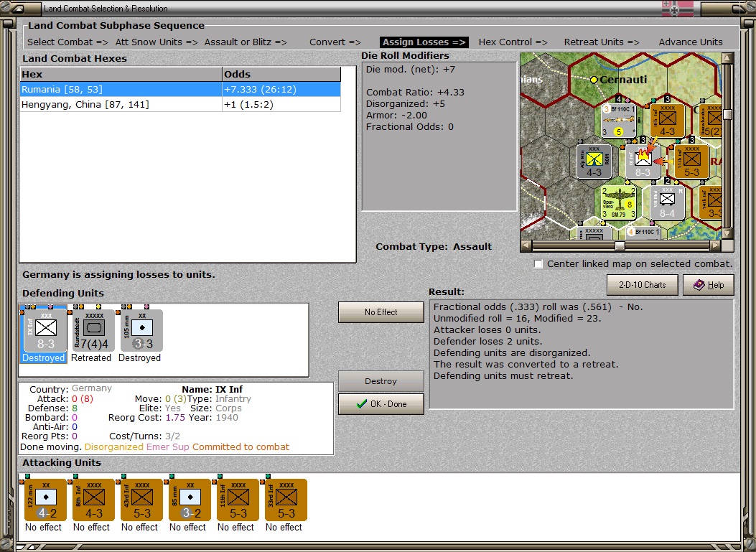Image resolution: width=756 pixels, height=552 pixels.
Task: Click Assault or Blitz subphase label
Action: [246, 42]
